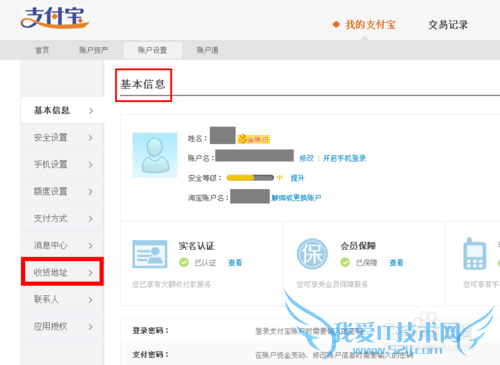This screenshot has width=500, height=365.
Task: Click the 开启手机登录 link
Action: [x=344, y=158]
